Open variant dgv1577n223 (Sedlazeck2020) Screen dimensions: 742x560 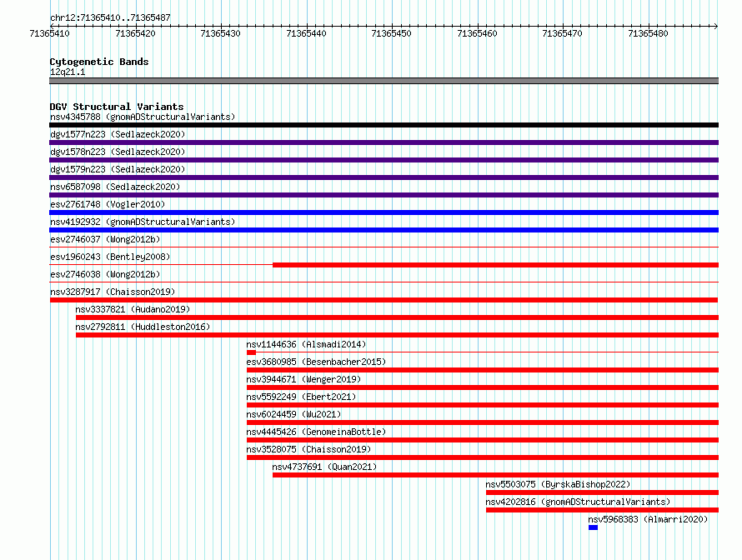pos(118,134)
